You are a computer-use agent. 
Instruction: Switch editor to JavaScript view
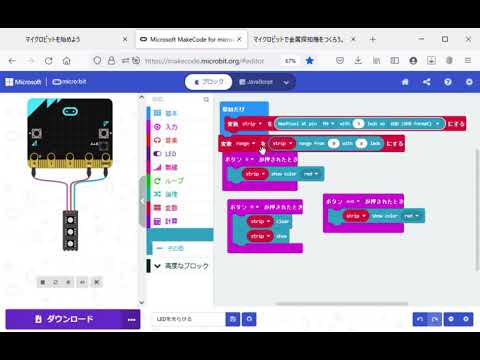(x=256, y=82)
